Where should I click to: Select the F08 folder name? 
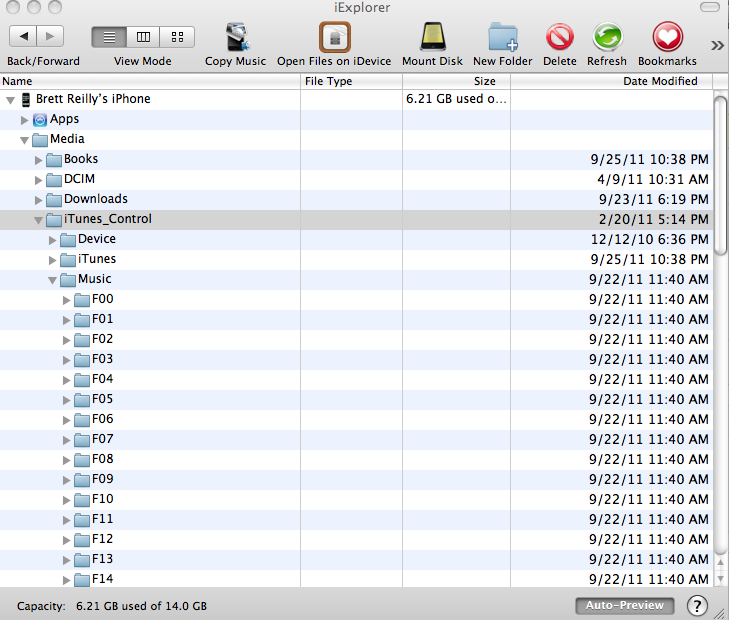pyautogui.click(x=102, y=459)
